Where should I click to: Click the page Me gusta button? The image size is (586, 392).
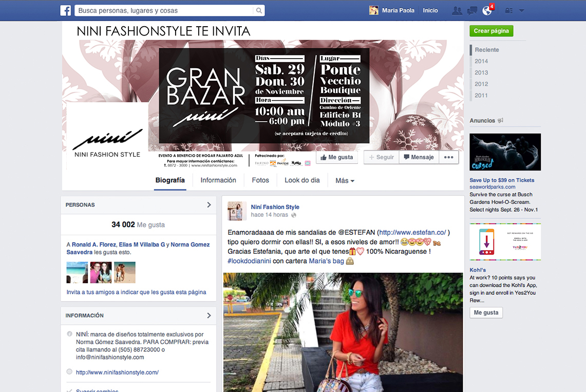[337, 157]
